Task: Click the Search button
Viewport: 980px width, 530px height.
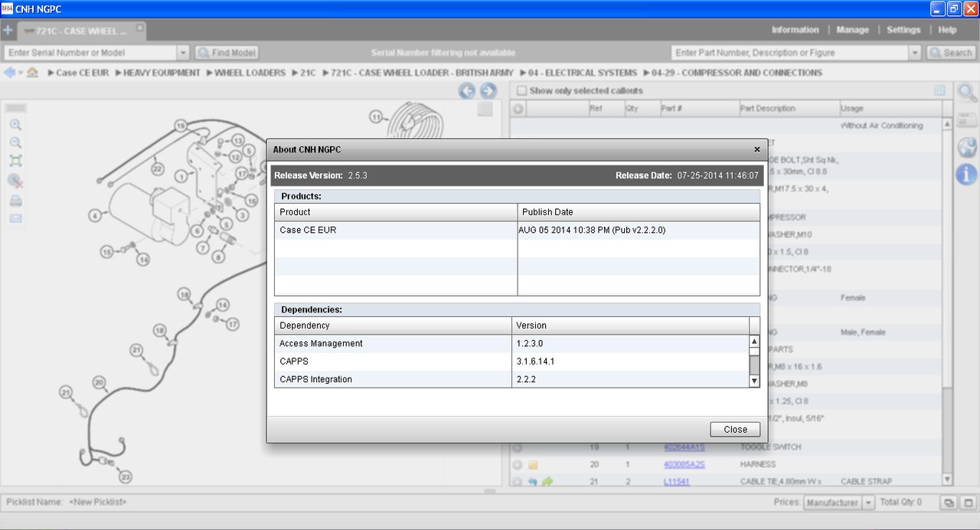Action: pos(951,53)
